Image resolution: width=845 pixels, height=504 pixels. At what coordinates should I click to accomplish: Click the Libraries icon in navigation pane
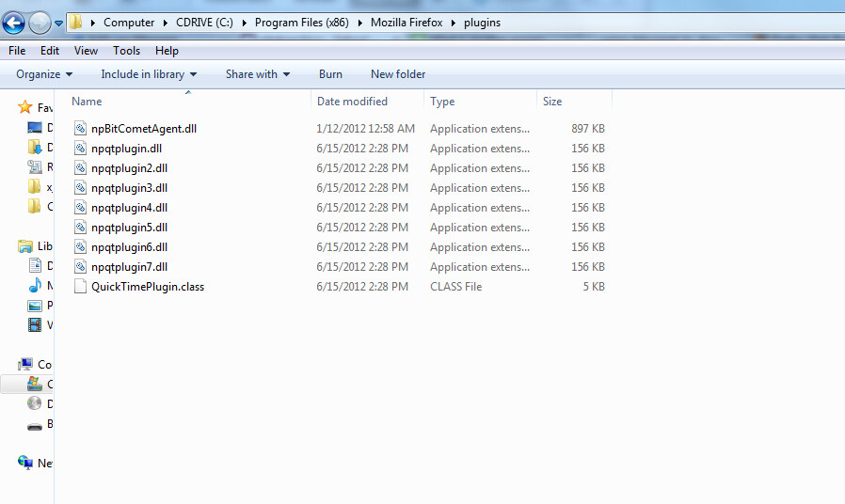click(25, 246)
